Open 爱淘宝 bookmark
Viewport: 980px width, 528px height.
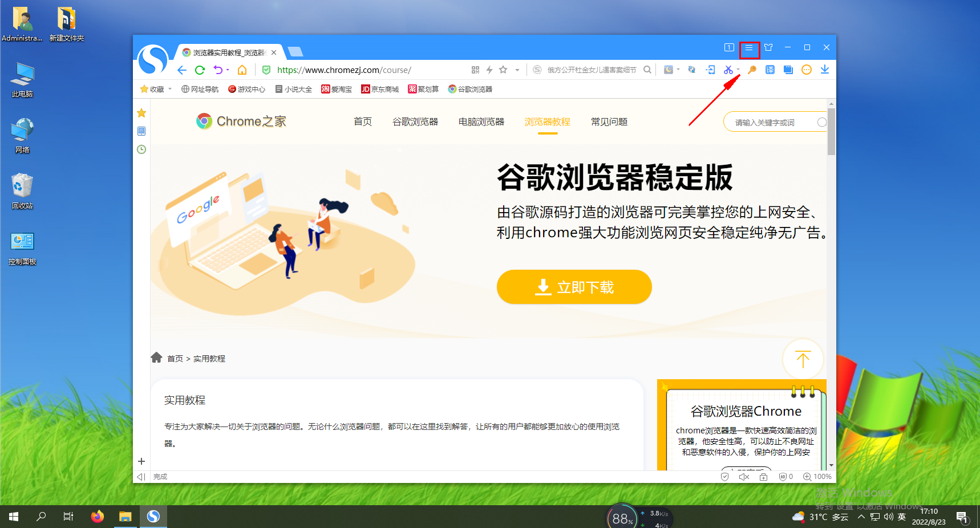[x=337, y=89]
